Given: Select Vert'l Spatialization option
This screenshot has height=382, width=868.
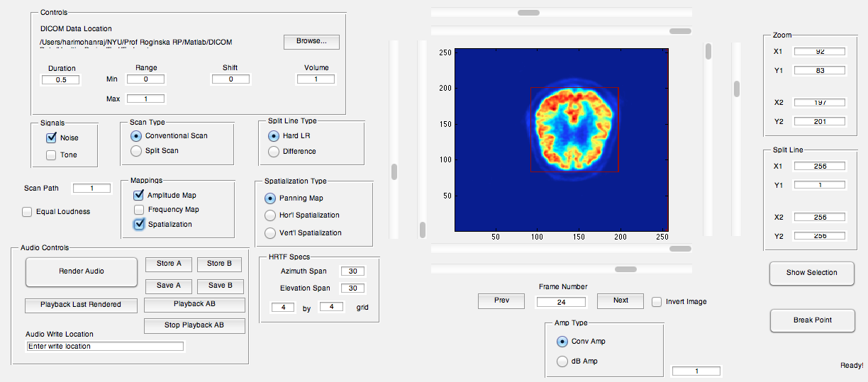Looking at the screenshot, I should point(270,232).
